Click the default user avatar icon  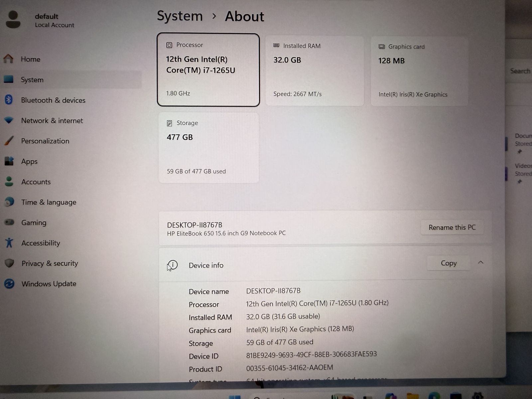click(x=13, y=19)
